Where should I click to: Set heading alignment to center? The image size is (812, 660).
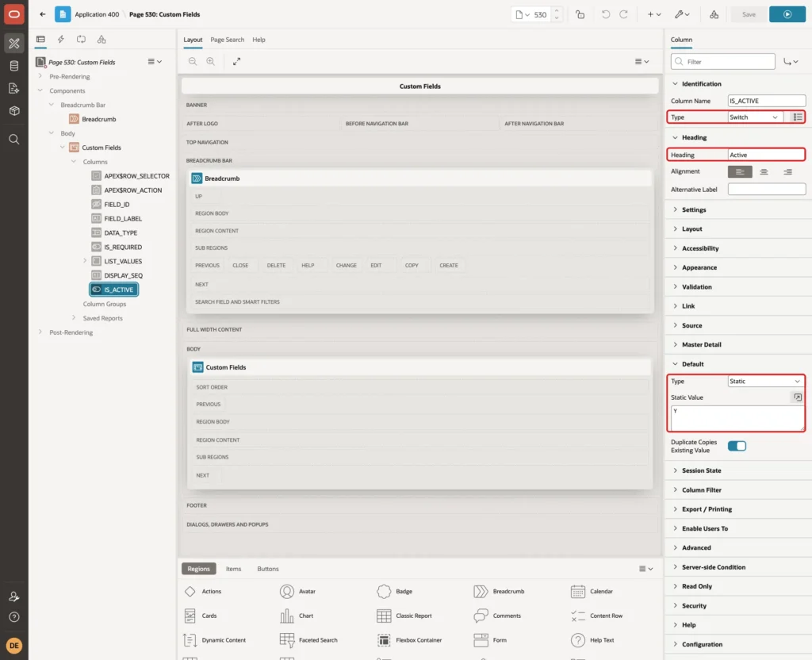pyautogui.click(x=764, y=171)
